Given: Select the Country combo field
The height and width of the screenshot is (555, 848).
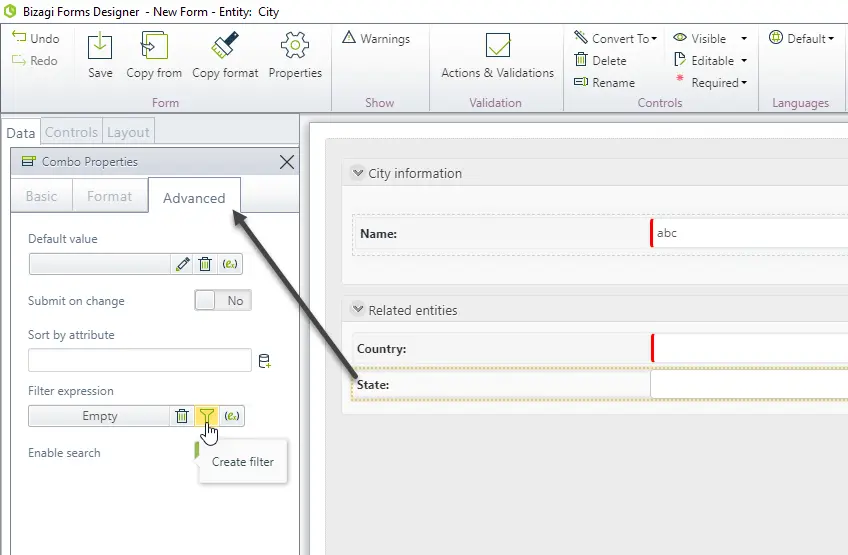Looking at the screenshot, I should (750, 348).
